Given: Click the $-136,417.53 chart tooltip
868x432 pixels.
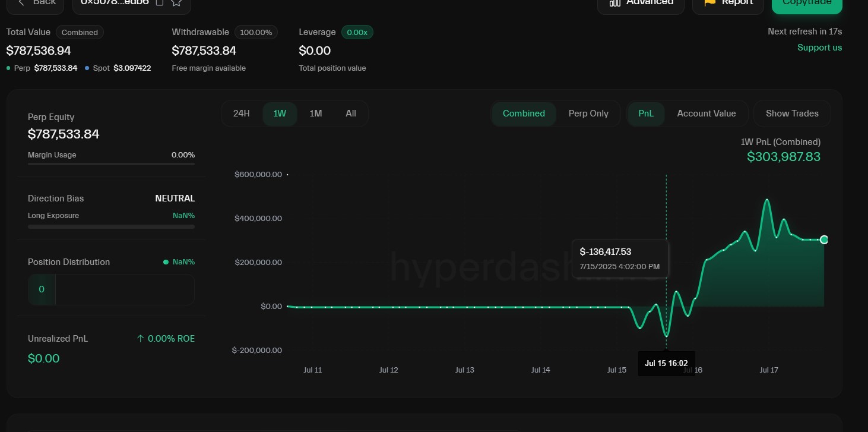Looking at the screenshot, I should point(620,258).
